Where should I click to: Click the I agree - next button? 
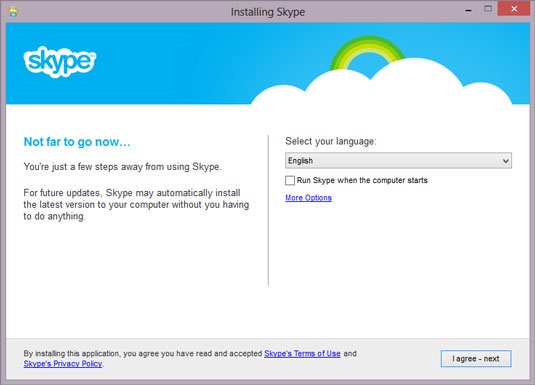click(476, 359)
